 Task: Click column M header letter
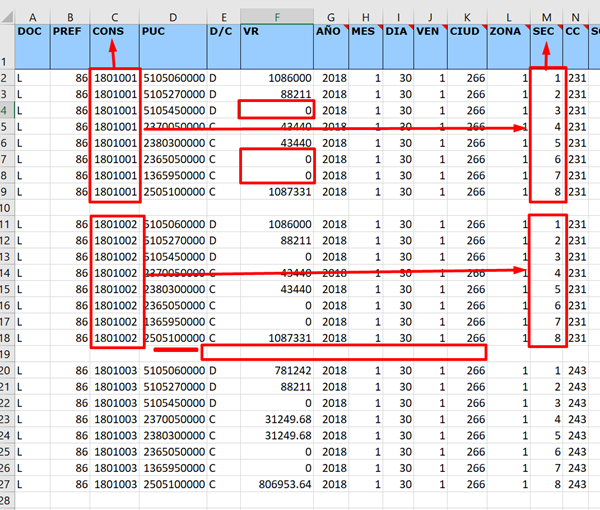pyautogui.click(x=546, y=17)
